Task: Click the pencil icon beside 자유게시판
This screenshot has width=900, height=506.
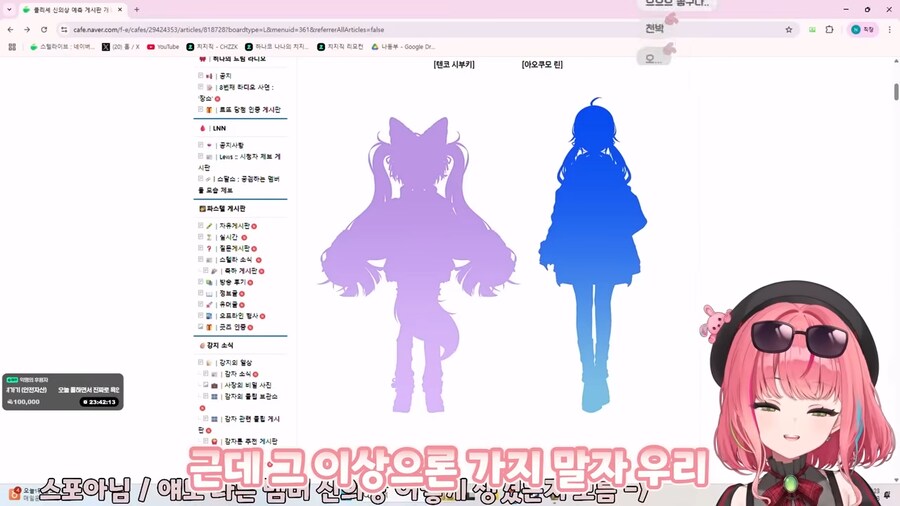Action: (210, 226)
